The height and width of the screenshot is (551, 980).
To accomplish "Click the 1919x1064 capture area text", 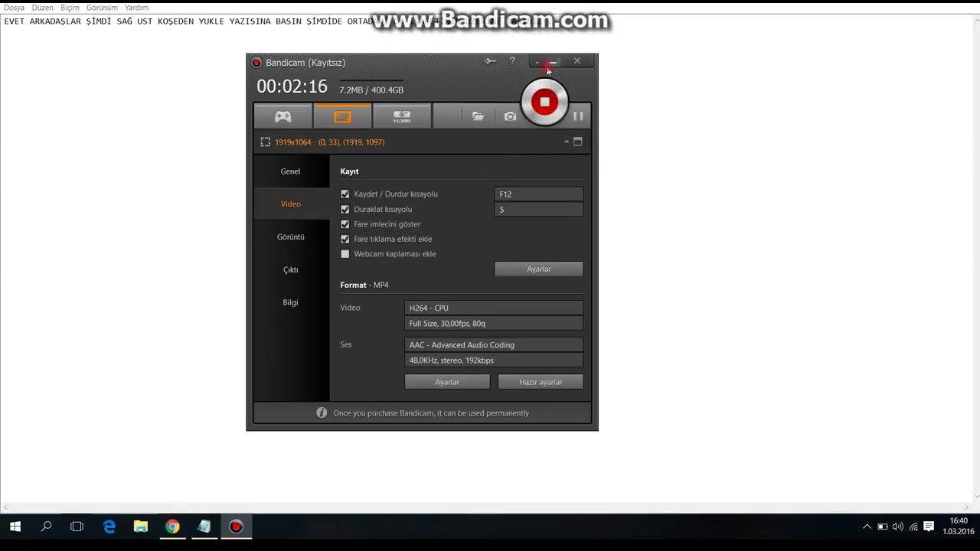I will [x=330, y=142].
